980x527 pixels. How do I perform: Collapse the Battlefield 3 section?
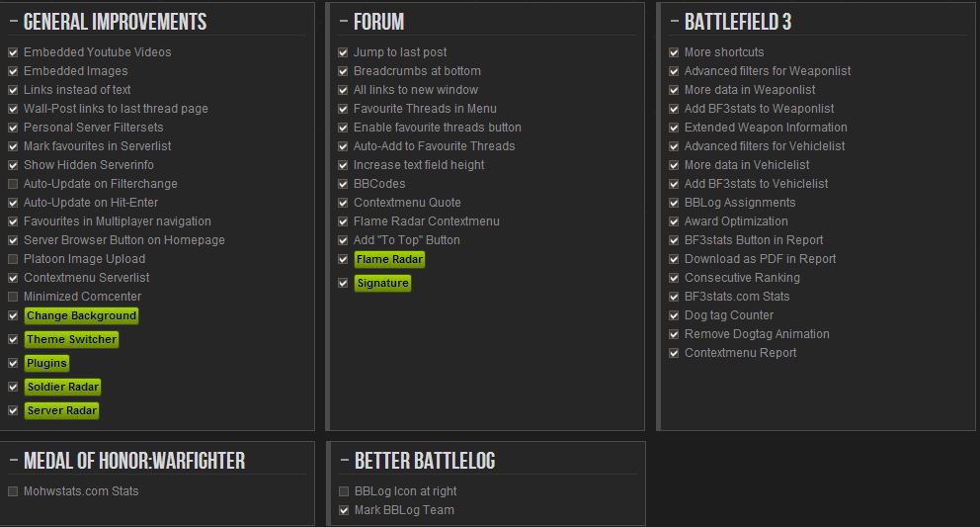(674, 22)
